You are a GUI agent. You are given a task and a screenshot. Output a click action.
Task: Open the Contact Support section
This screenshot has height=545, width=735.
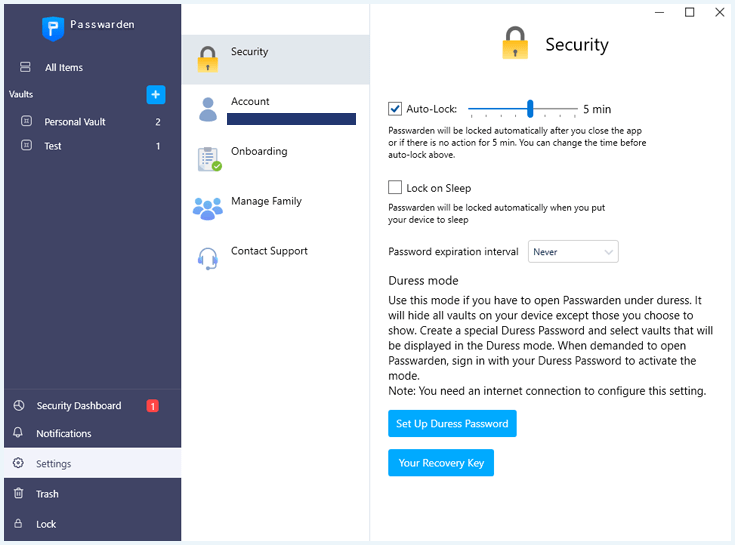pos(276,259)
